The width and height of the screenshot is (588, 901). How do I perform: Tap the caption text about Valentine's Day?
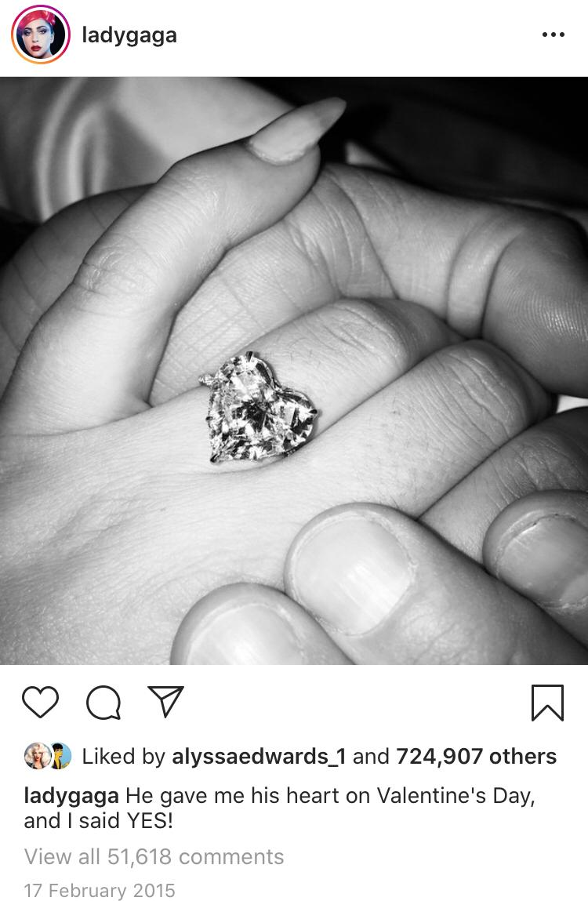coord(279,808)
